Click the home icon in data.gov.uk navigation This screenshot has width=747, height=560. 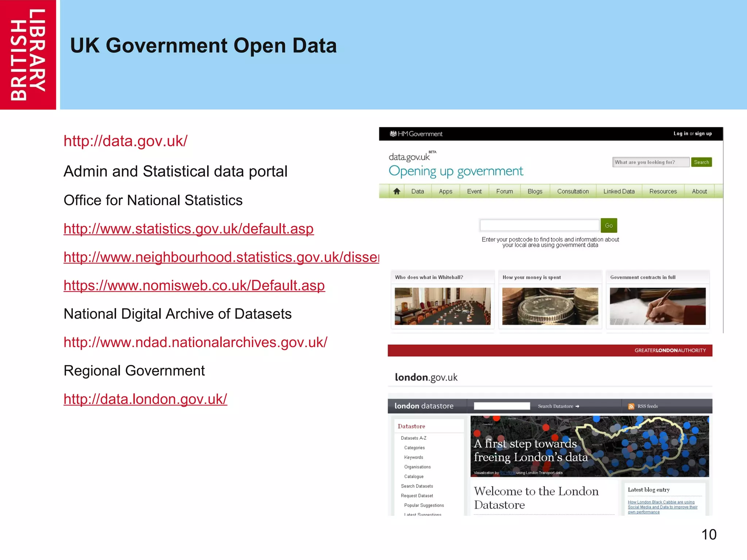click(396, 191)
